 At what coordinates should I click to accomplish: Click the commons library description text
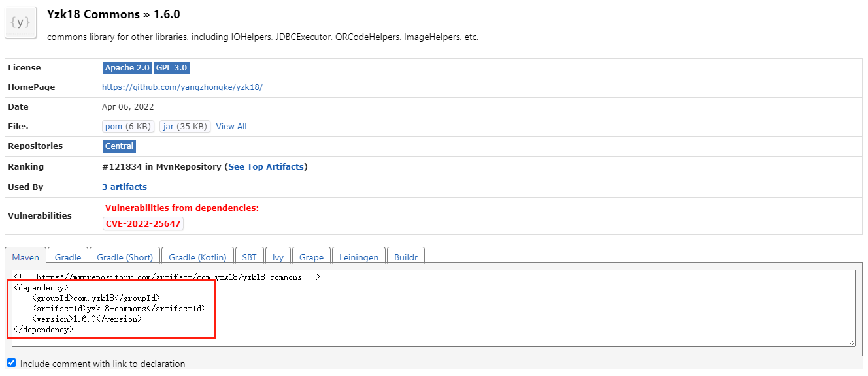[263, 37]
